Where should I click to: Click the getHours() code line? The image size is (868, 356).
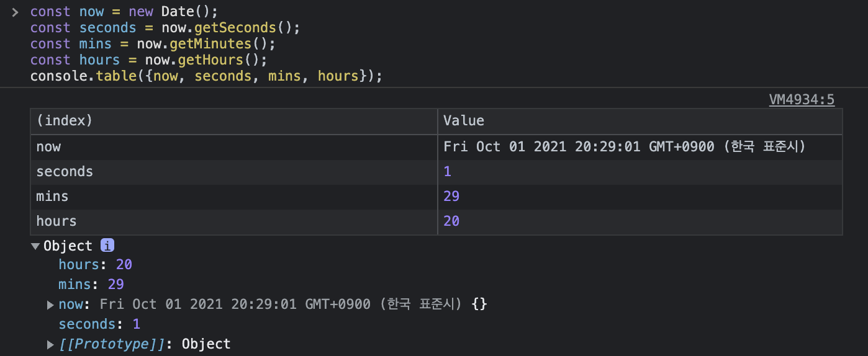tap(149, 60)
